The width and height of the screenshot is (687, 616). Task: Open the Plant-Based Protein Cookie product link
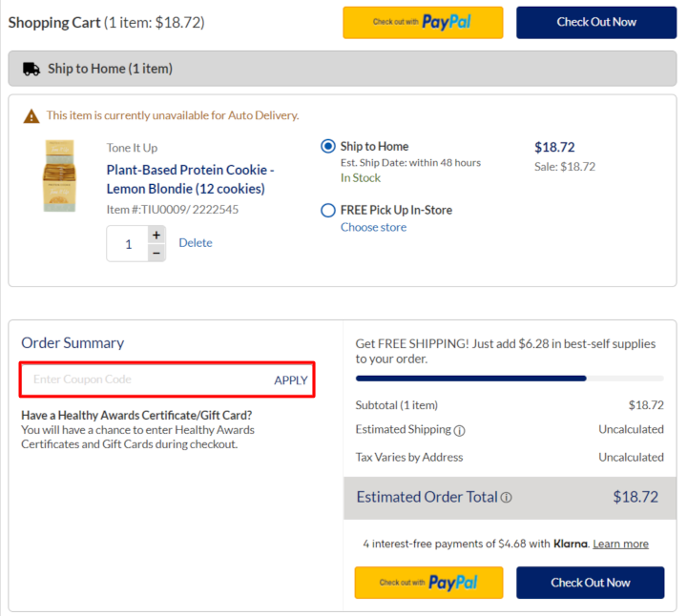coord(190,179)
